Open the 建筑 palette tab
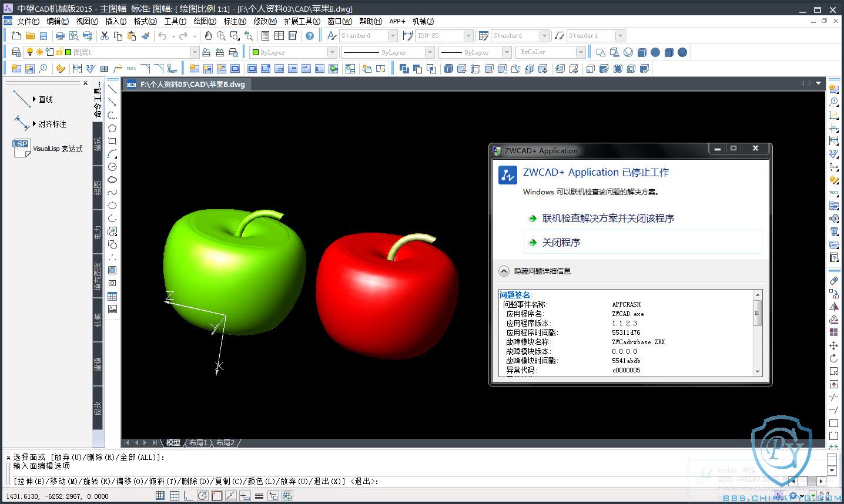 click(x=98, y=144)
